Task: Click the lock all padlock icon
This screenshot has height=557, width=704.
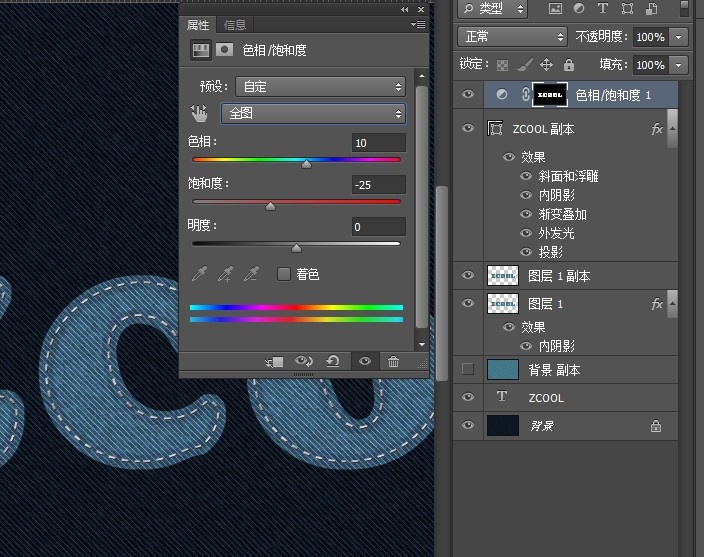Action: point(568,65)
